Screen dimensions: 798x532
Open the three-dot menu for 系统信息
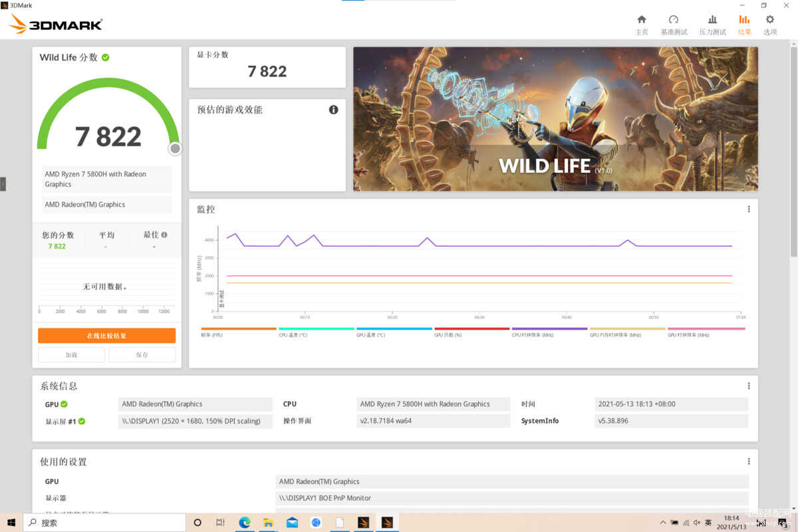[749, 386]
